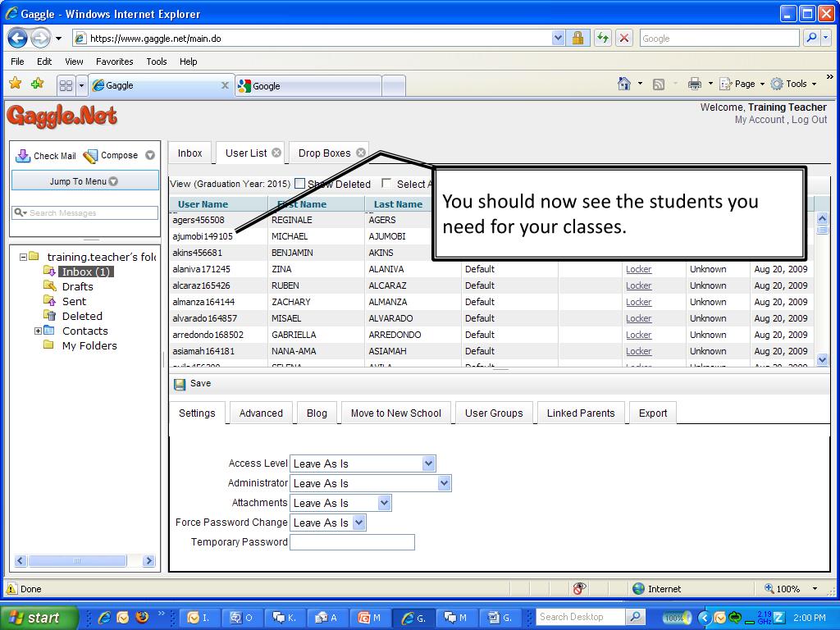Switch to the Advanced tab
Image resolution: width=840 pixels, height=630 pixels.
261,413
